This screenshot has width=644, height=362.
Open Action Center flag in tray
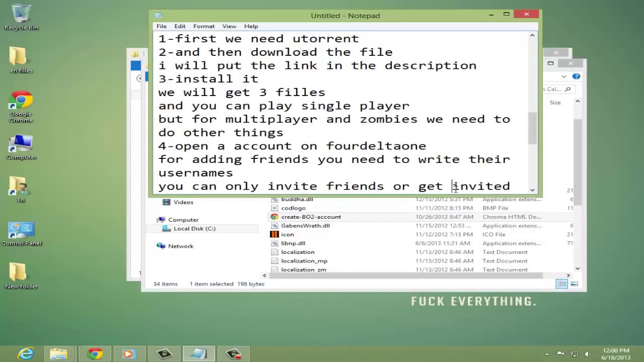pyautogui.click(x=561, y=354)
